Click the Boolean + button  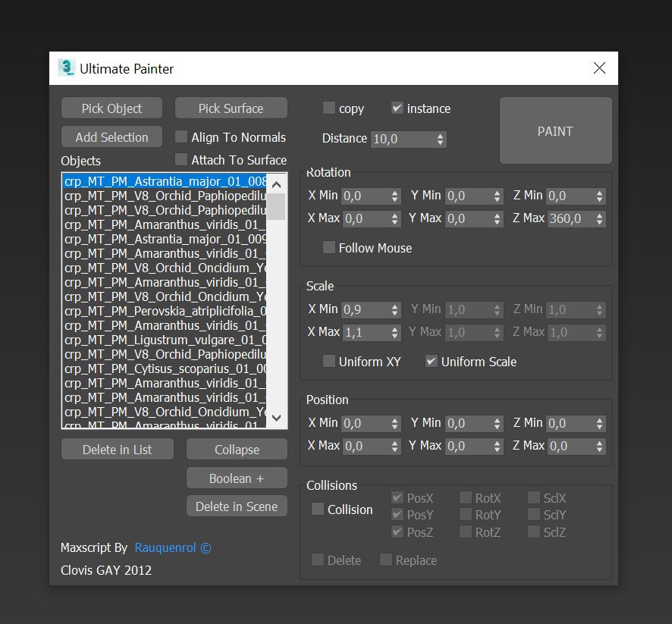pyautogui.click(x=237, y=478)
